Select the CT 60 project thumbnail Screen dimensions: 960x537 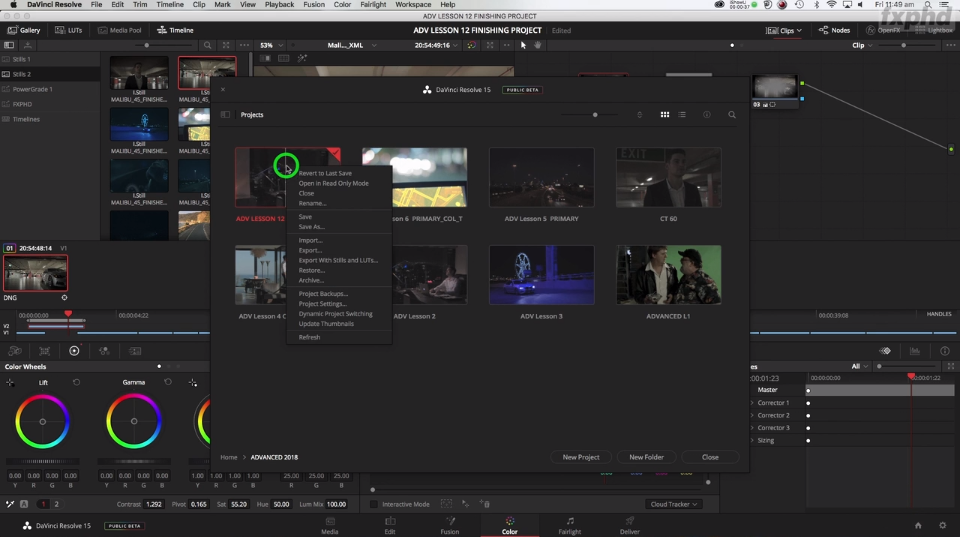[x=669, y=177]
